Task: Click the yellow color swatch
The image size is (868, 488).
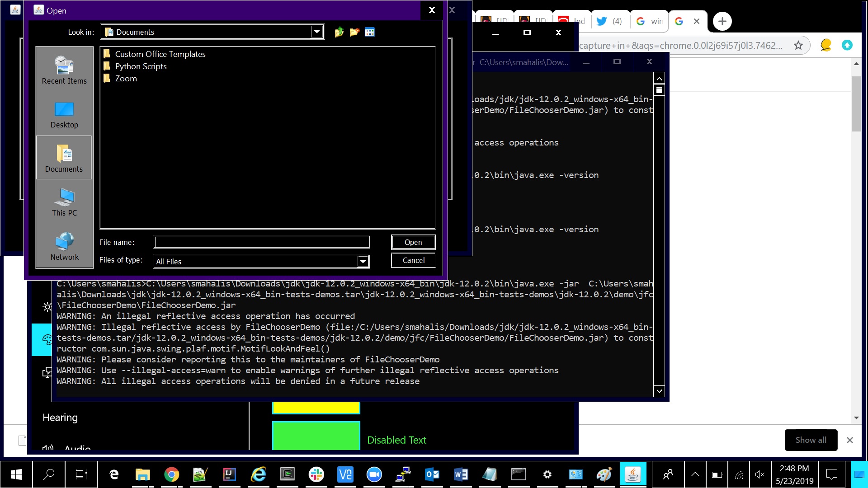Action: 316,407
